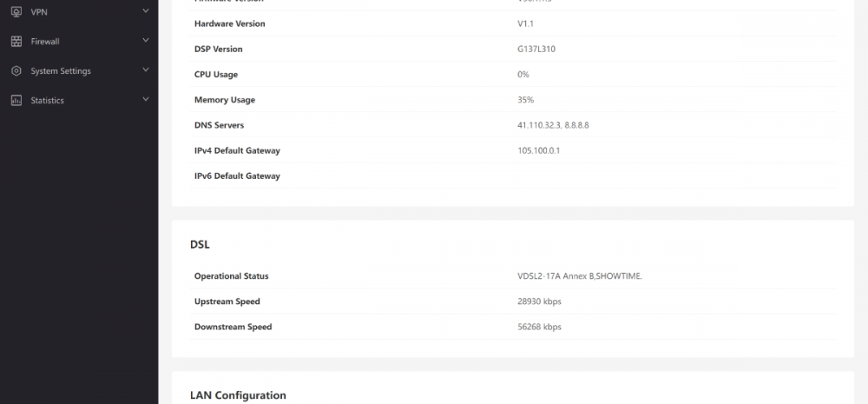Expand the System Settings chevron
The image size is (868, 404).
145,70
